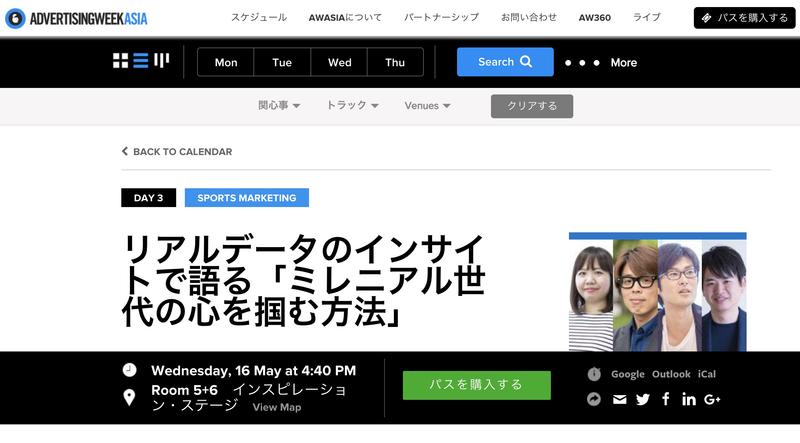Screen dimensions: 800x443
Task: Share the session on LinkedIn
Action: [x=689, y=399]
